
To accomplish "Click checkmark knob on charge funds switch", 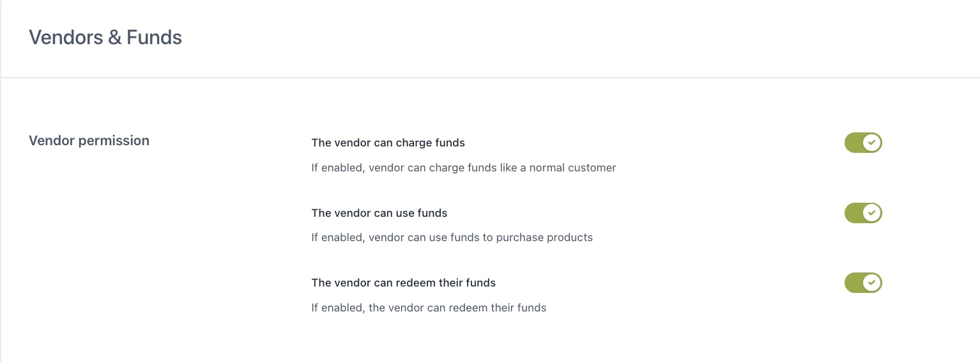I will click(x=872, y=143).
